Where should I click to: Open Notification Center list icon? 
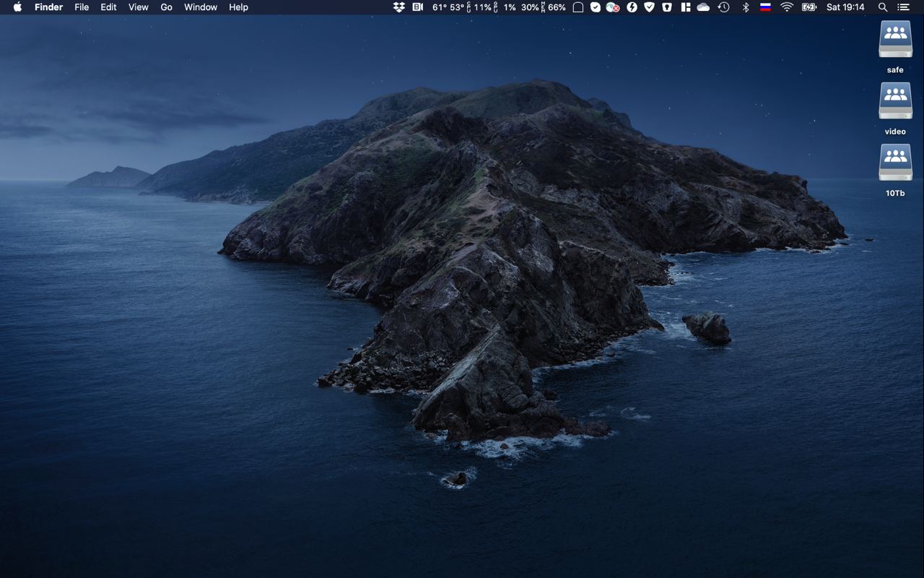pos(903,7)
